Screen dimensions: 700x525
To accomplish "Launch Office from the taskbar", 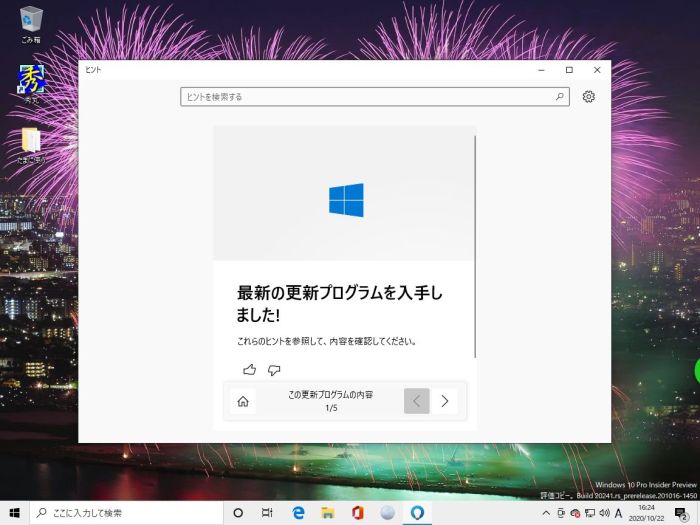I will pos(357,513).
